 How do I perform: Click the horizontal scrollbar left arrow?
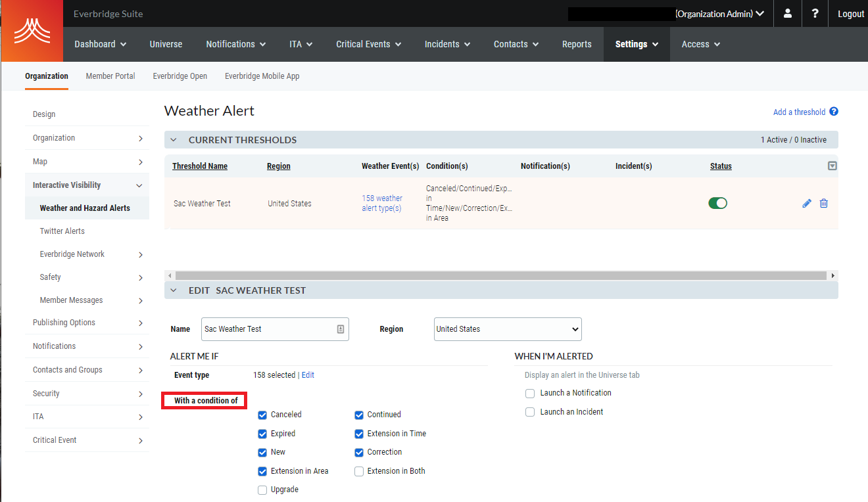coord(170,276)
